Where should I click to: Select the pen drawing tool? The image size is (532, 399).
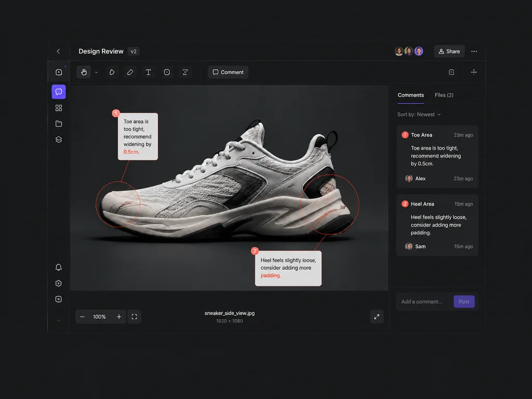[112, 72]
